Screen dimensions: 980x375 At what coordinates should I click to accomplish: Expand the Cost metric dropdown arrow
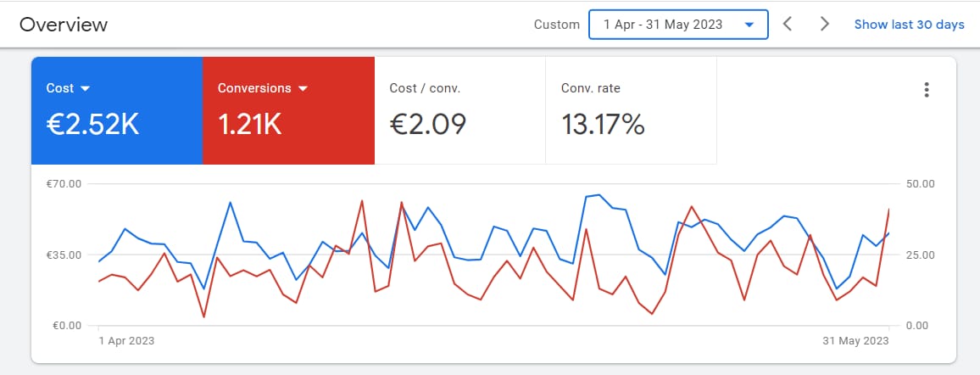click(x=86, y=88)
